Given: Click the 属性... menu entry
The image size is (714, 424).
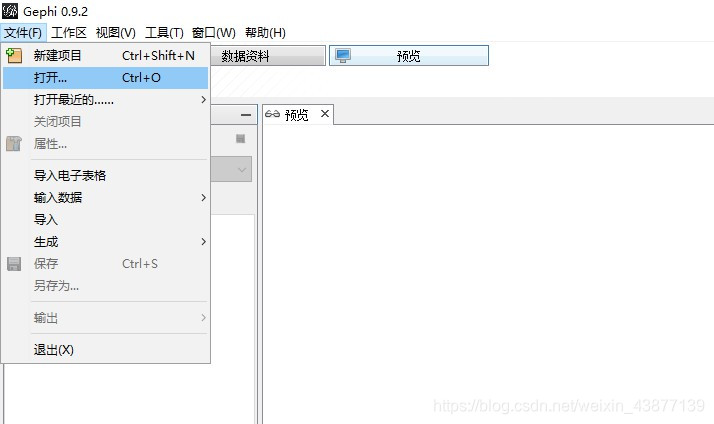Looking at the screenshot, I should [x=106, y=144].
